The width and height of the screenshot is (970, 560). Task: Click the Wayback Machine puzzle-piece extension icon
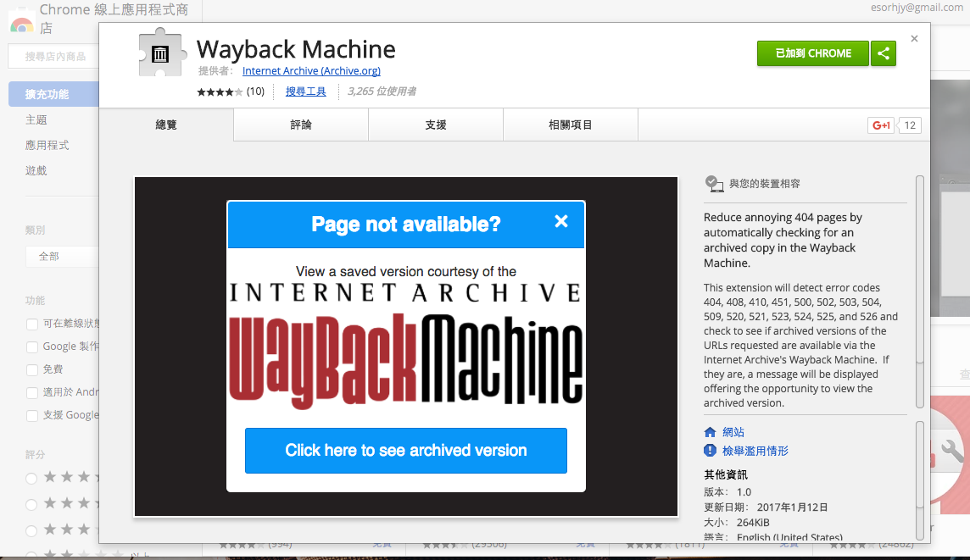(x=161, y=52)
